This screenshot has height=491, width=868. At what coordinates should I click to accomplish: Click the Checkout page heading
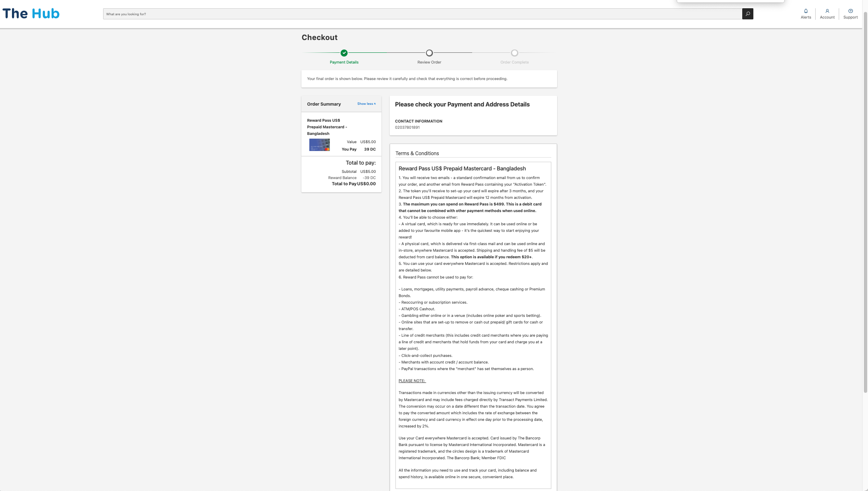tap(320, 38)
